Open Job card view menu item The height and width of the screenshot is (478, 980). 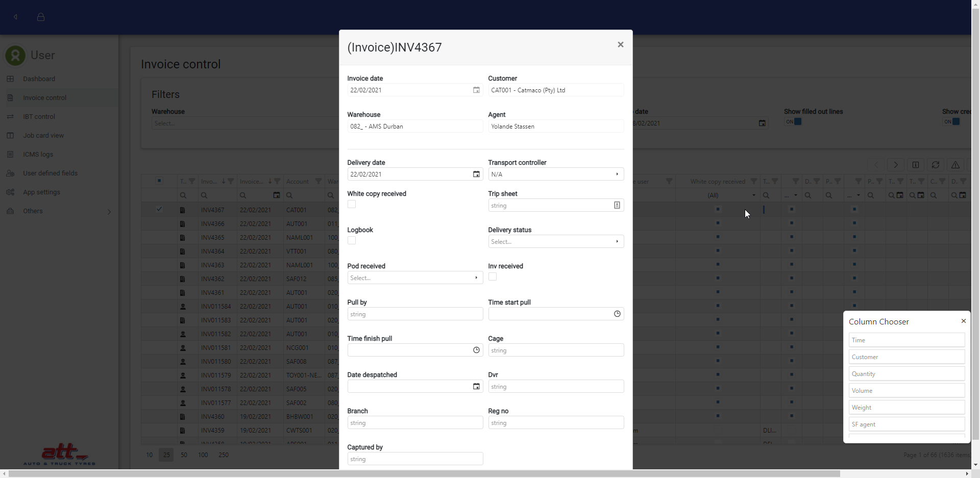pos(43,136)
